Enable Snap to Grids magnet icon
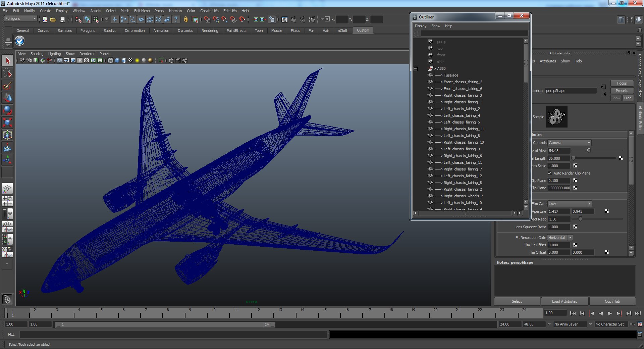Viewport: 644px width, 349px height. [x=207, y=20]
